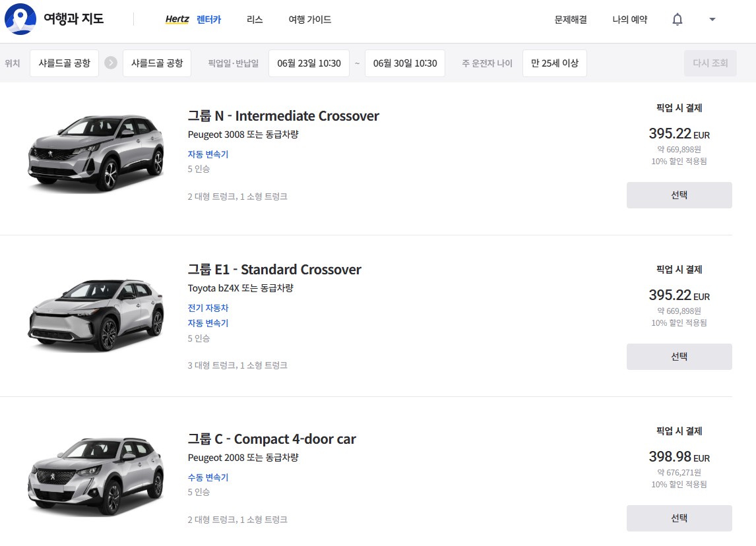Click the Hertz logo in the navigation
This screenshot has height=546, width=756.
(x=177, y=20)
